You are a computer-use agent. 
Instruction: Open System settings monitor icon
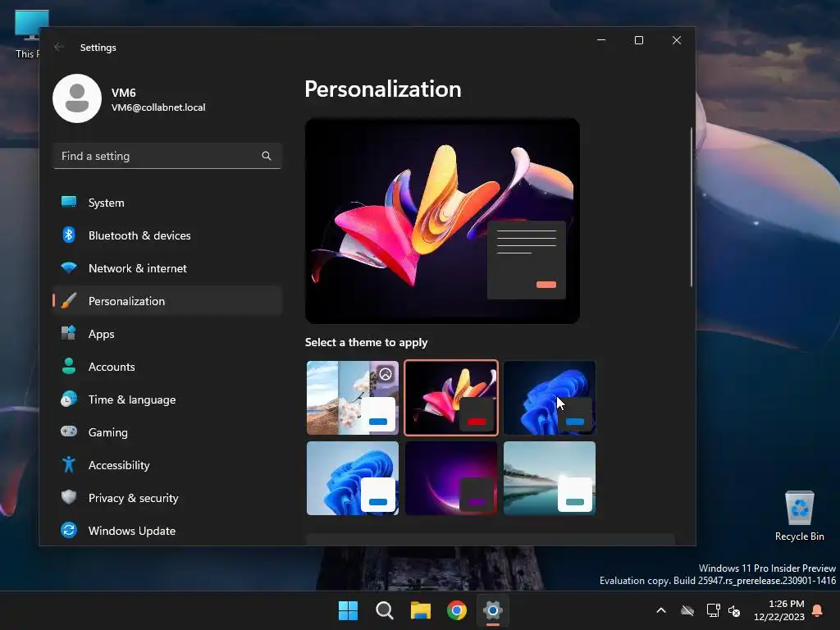pos(69,202)
